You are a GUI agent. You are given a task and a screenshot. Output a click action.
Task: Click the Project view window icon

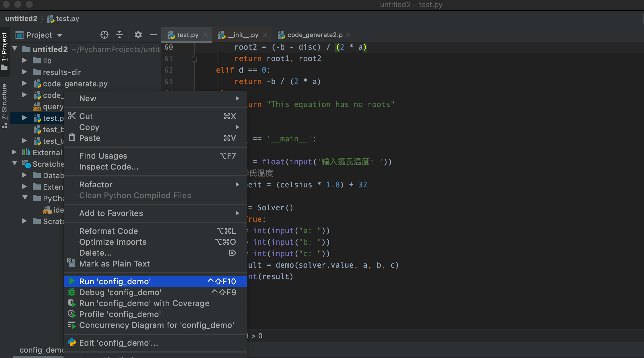(x=20, y=35)
